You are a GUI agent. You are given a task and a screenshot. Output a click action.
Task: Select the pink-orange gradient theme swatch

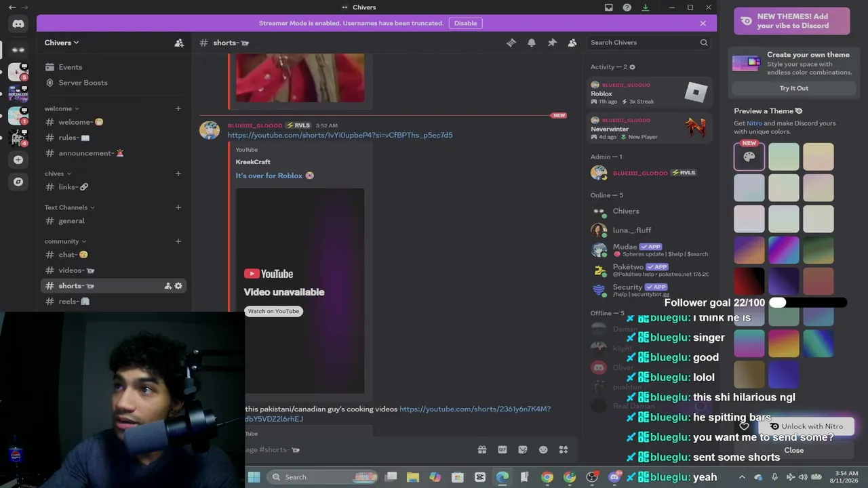tap(784, 344)
